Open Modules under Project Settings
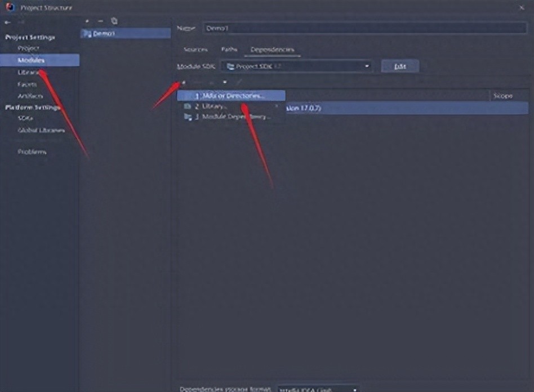534x392 pixels. (39, 60)
